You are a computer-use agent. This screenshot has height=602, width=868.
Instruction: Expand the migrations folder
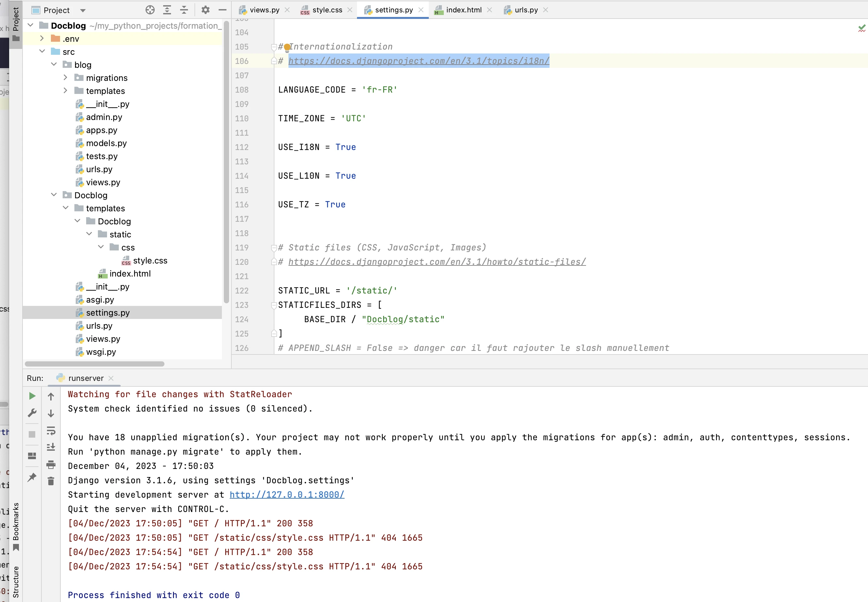[65, 78]
